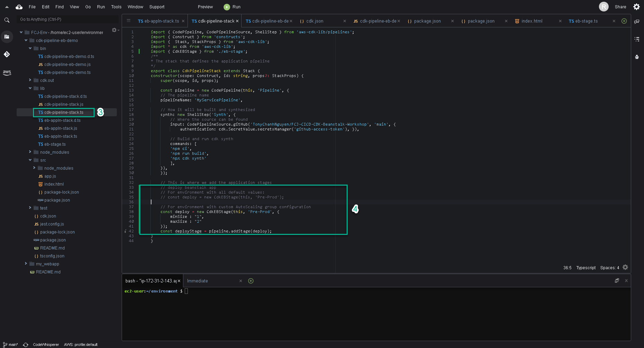Expand the my_webapp folder
The height and width of the screenshot is (348, 644).
26,264
